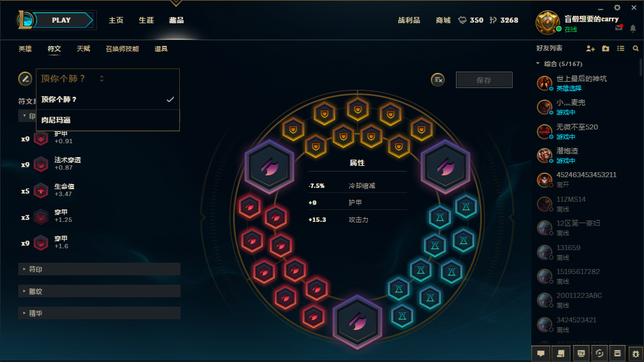Screen dimensions: 644x362
Task: Open the 召唤师技能 tab
Action: [x=123, y=49]
